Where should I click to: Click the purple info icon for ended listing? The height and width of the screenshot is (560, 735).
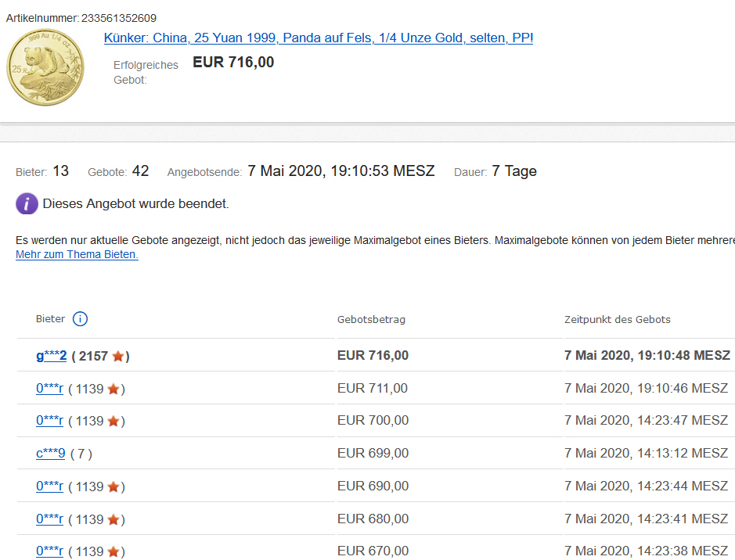click(27, 204)
